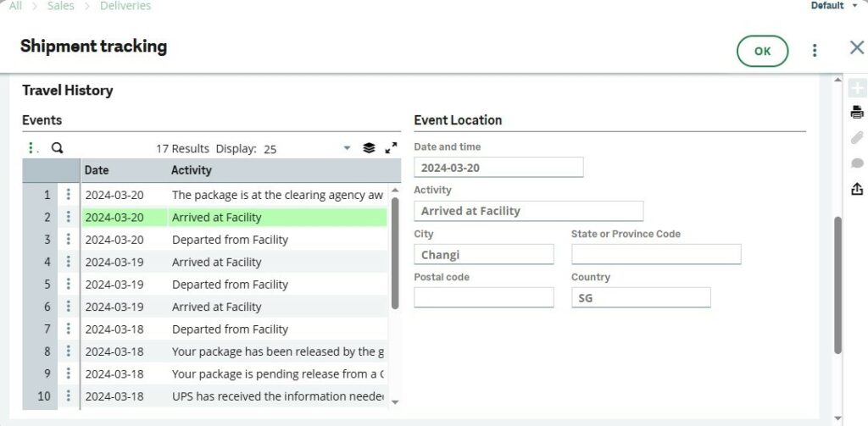Screen dimensions: 868x426
Task: Open the more actions menu beside OK
Action: pos(815,51)
